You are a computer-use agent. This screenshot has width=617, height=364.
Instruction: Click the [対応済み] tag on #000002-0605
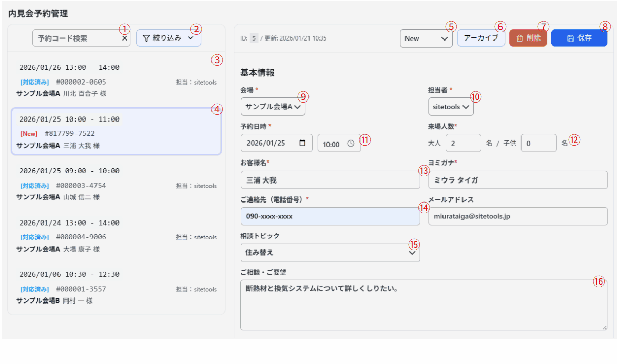tap(35, 82)
